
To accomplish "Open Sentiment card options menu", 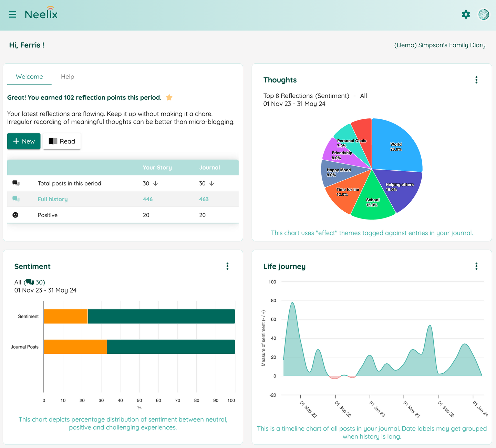I will coord(227,266).
